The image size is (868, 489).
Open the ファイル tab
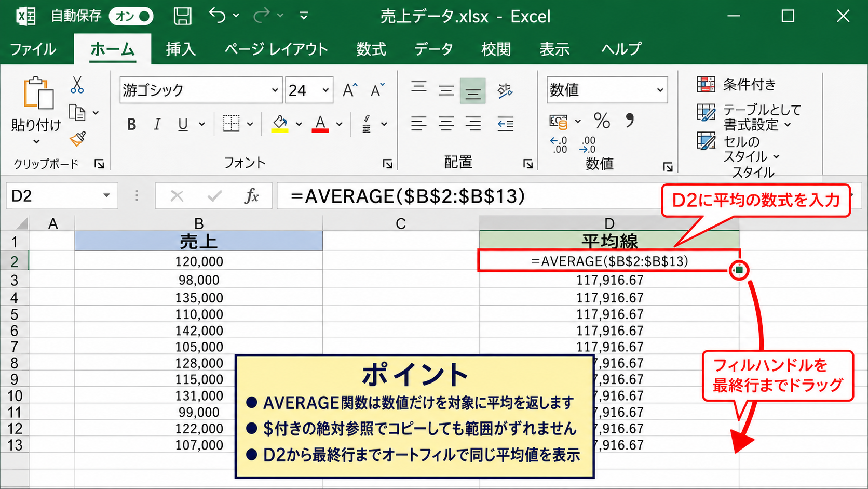[x=33, y=49]
